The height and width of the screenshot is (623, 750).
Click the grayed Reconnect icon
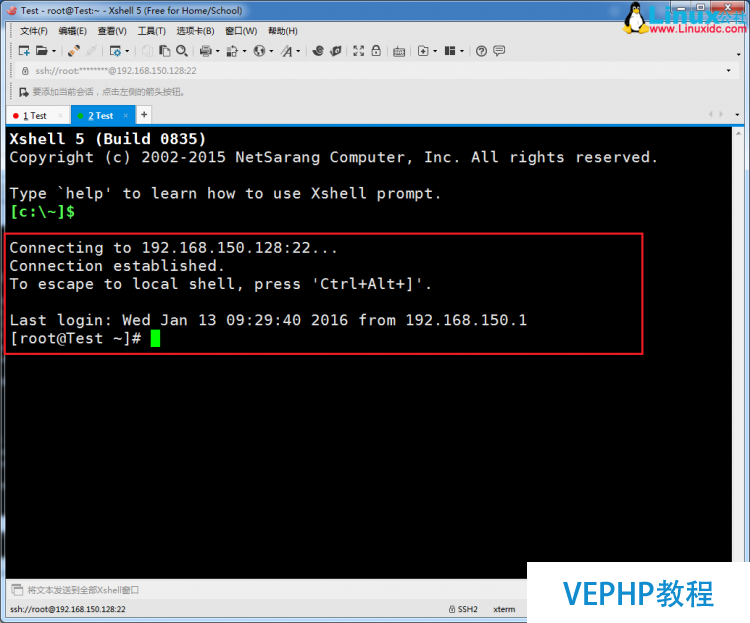tap(92, 51)
